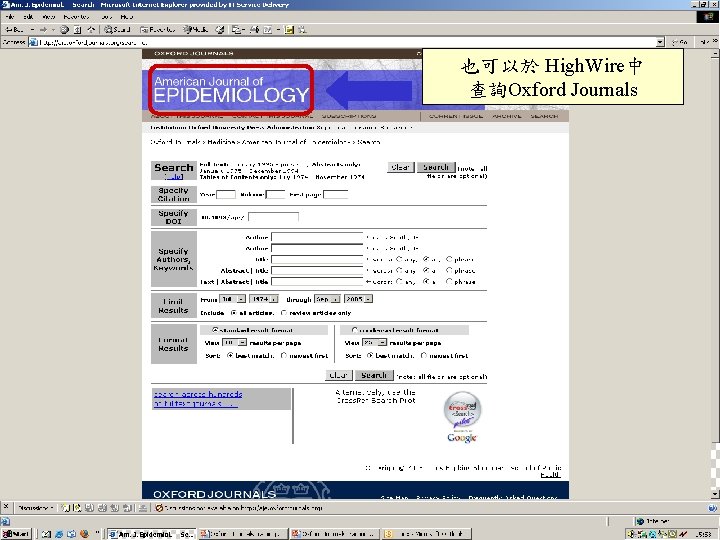Open the History toolbar icon

(220, 30)
